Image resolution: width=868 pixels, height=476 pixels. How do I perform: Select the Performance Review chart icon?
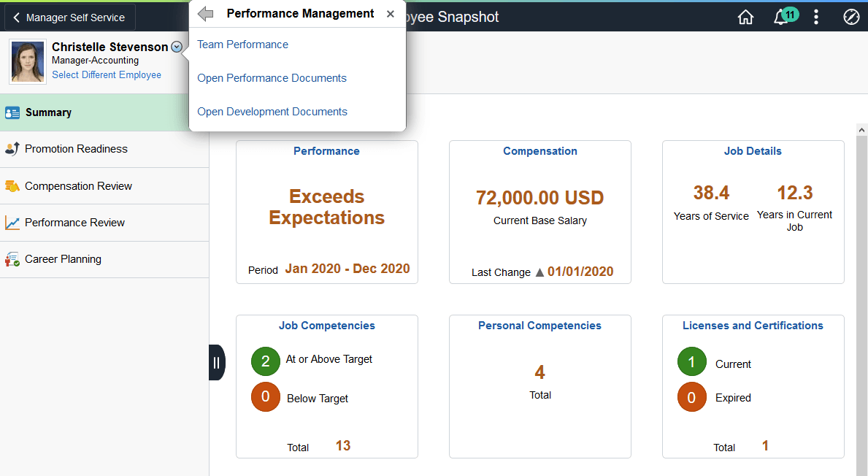click(12, 222)
